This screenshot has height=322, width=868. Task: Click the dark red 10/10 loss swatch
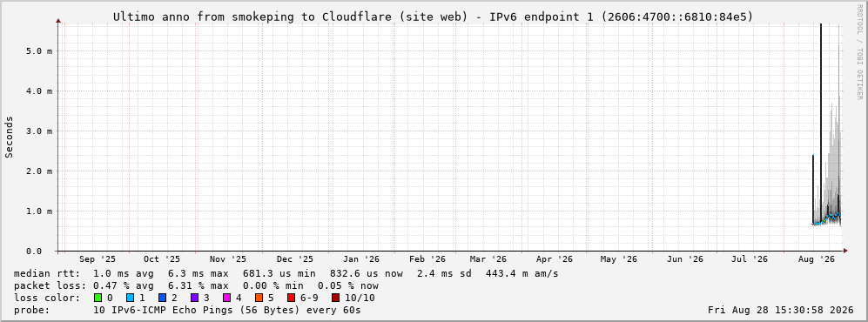(335, 298)
